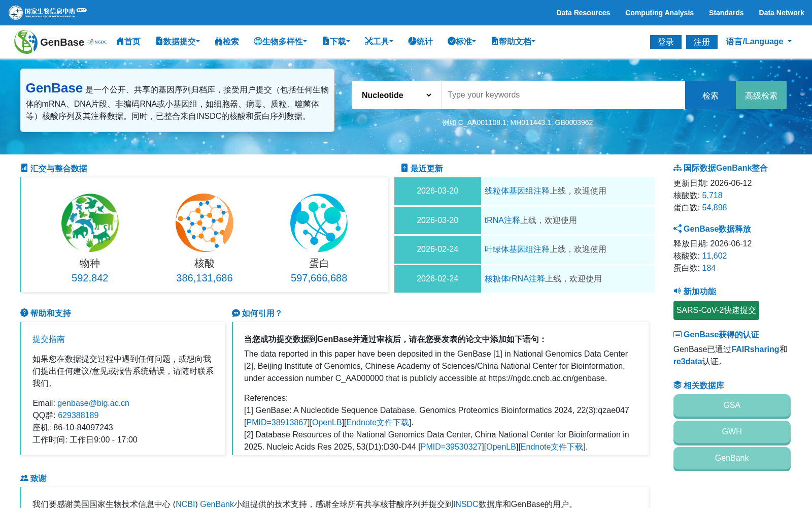Viewport: 812px width, 508px height.
Task: Click the GSA related database button
Action: pyautogui.click(x=732, y=405)
